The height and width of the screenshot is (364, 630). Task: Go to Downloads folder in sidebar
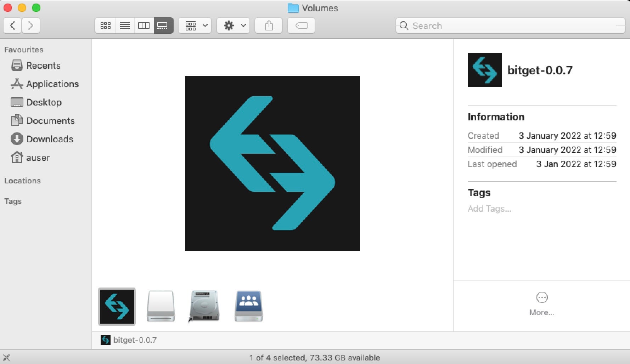[x=50, y=139]
